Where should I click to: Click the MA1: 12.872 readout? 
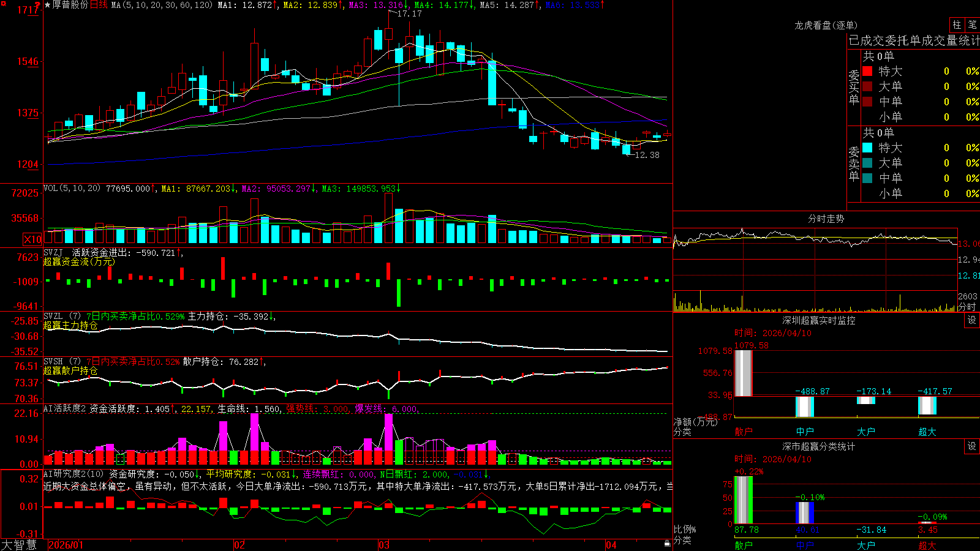pyautogui.click(x=244, y=5)
